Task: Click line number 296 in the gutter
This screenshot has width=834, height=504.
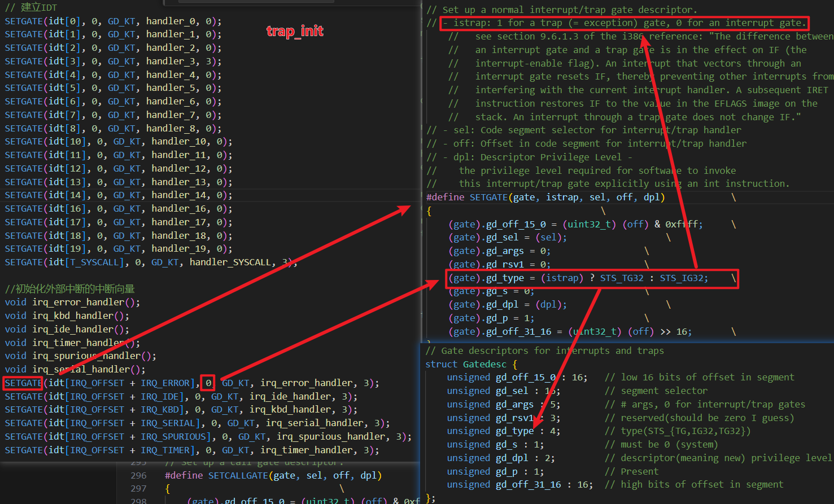Action: pyautogui.click(x=138, y=475)
